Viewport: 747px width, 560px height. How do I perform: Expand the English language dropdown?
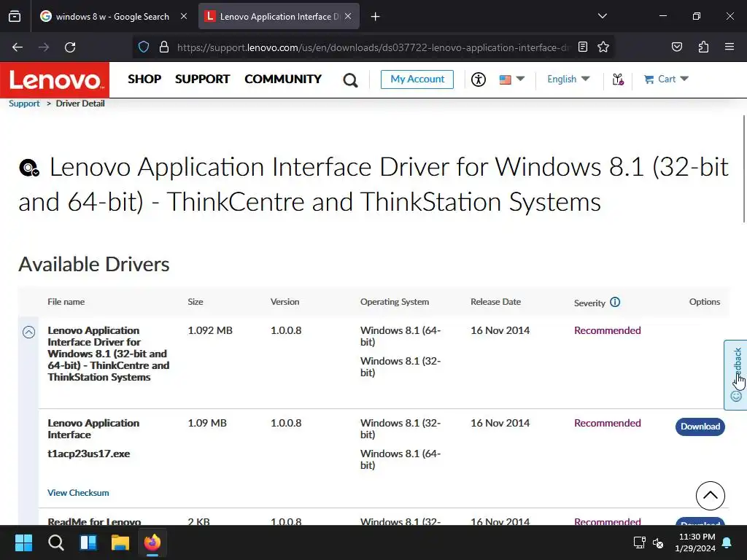pyautogui.click(x=568, y=79)
